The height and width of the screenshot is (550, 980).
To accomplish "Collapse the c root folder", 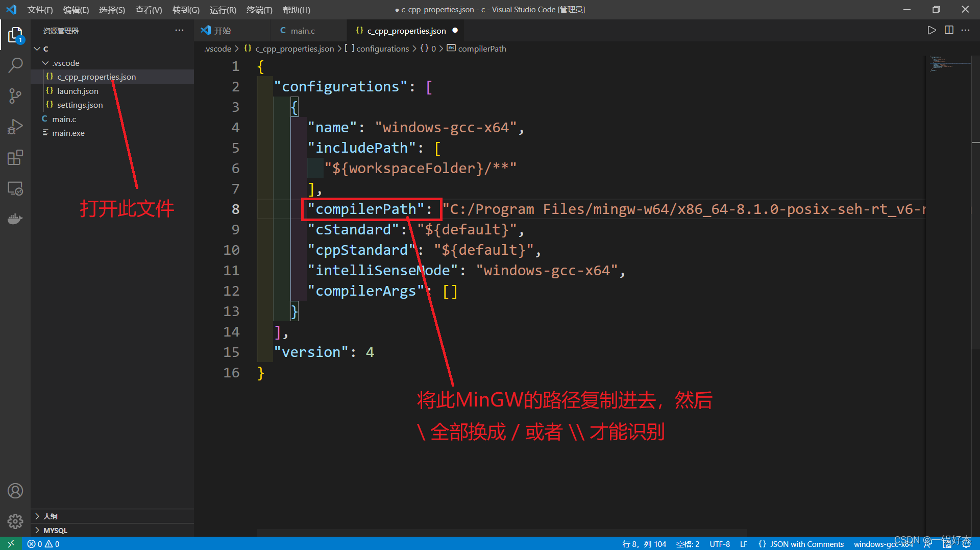I will click(x=112, y=49).
